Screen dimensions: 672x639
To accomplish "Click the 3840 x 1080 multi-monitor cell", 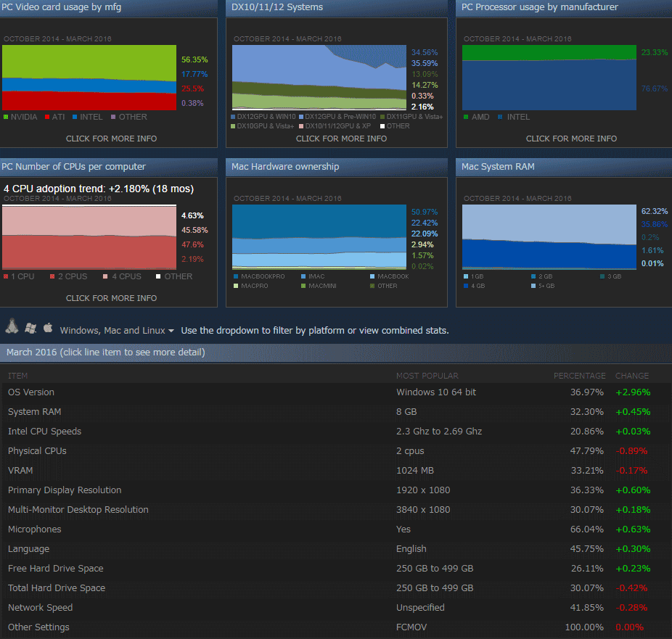I will [423, 510].
